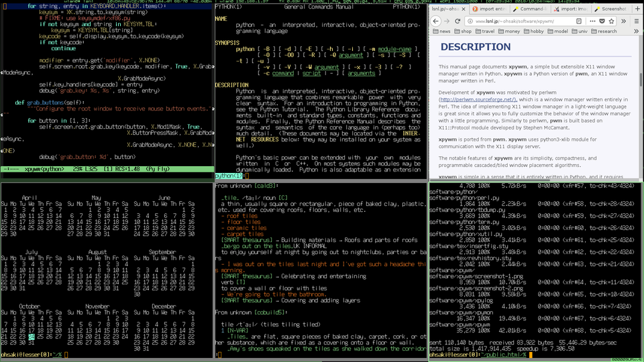Click 'From unknown [cobuild5]:' dictionary header

(x=252, y=312)
